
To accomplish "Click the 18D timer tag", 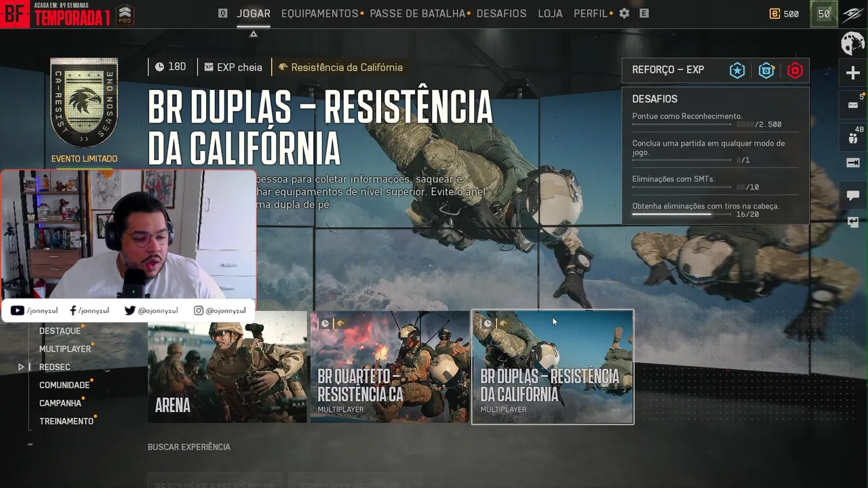I will pos(170,67).
